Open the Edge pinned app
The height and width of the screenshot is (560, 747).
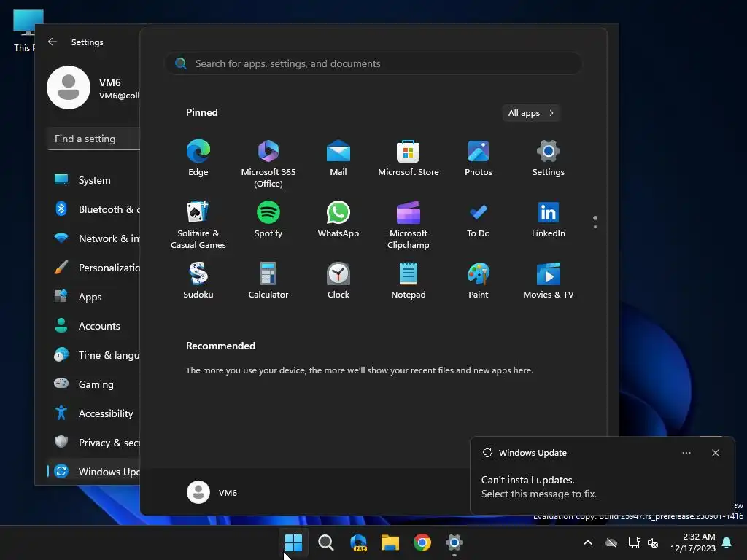click(x=198, y=158)
